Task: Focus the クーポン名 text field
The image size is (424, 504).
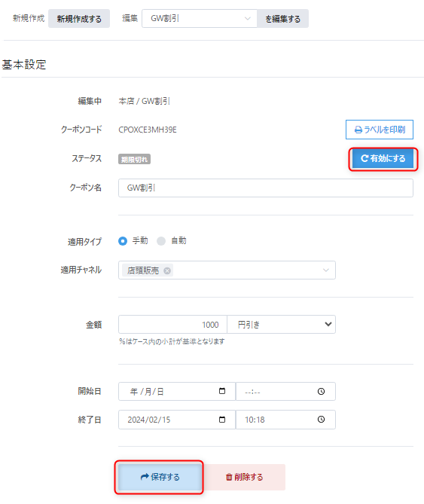Action: click(x=266, y=188)
